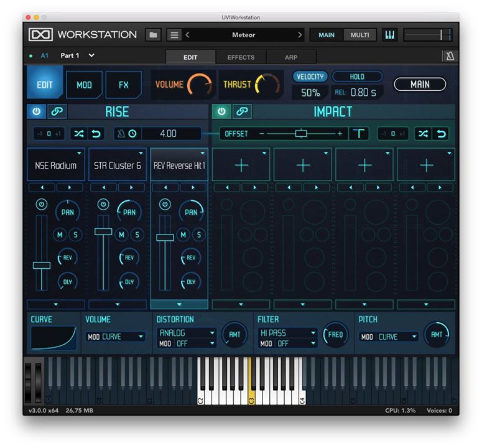The image size is (482, 448).
Task: Select the STR Cluster 6 sample slot
Action: (x=118, y=166)
